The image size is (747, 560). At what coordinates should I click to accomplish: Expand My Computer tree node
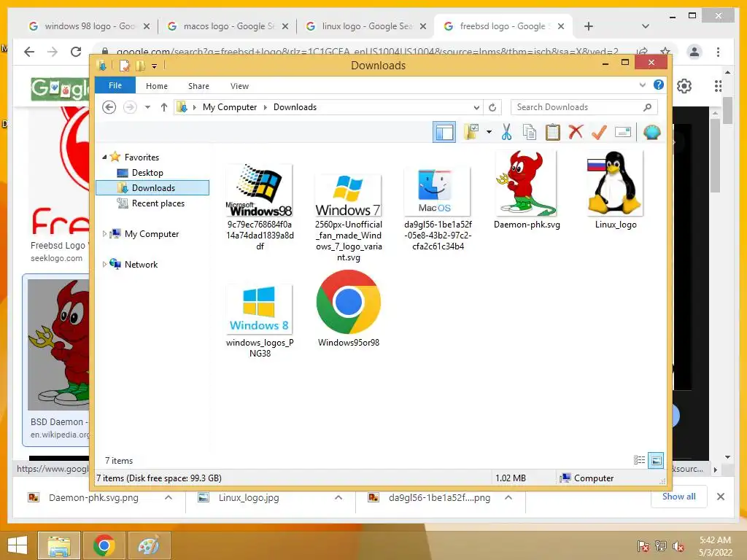tap(104, 234)
